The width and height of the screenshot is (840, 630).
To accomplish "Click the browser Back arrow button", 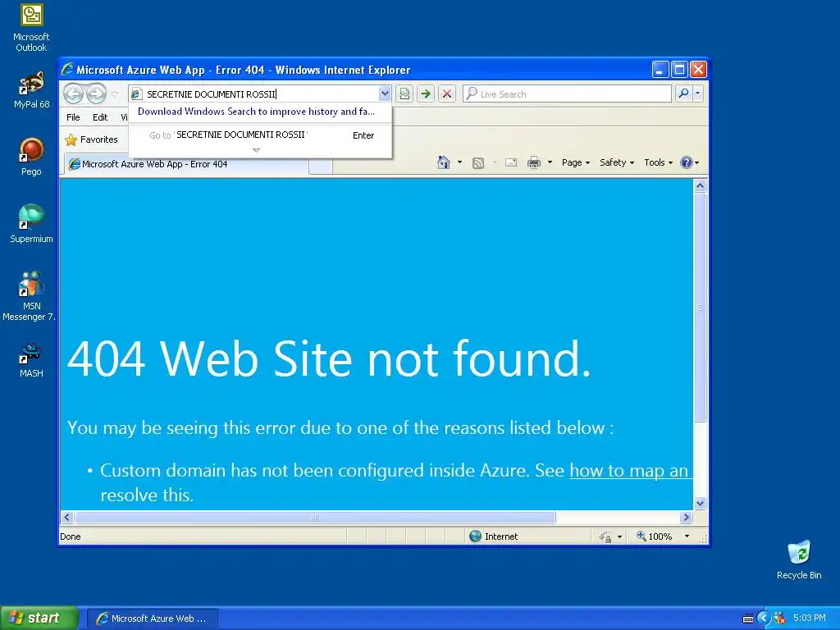I will point(73,94).
